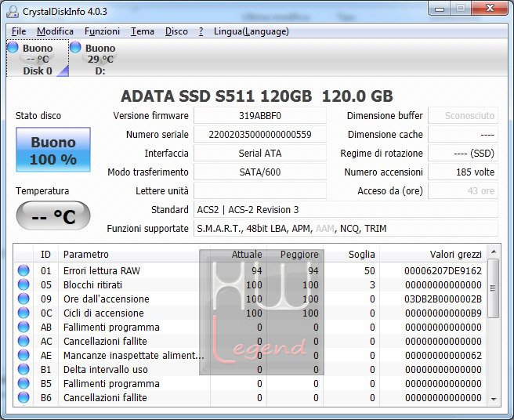Image resolution: width=514 pixels, height=420 pixels.
Task: Click threshold value 50 in row 01
Action: point(370,270)
